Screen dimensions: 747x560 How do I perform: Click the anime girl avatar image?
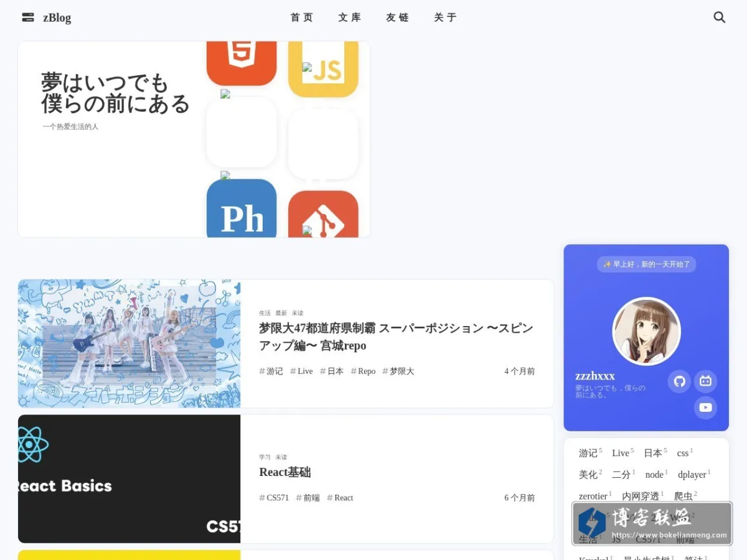646,332
